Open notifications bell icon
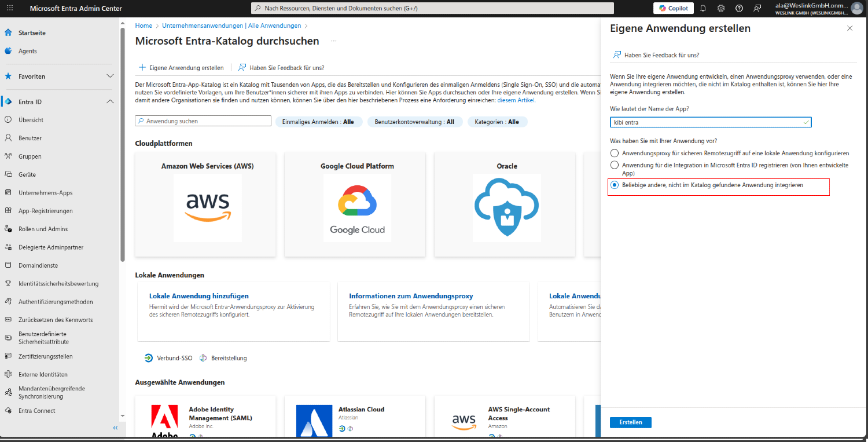 pyautogui.click(x=703, y=8)
